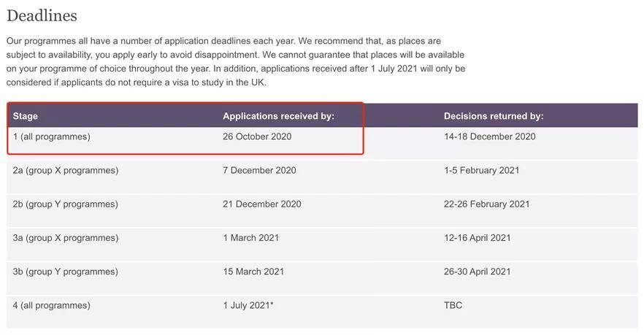The width and height of the screenshot is (644, 335).
Task: Click the 1-5 February 2021 decision date
Action: [481, 170]
